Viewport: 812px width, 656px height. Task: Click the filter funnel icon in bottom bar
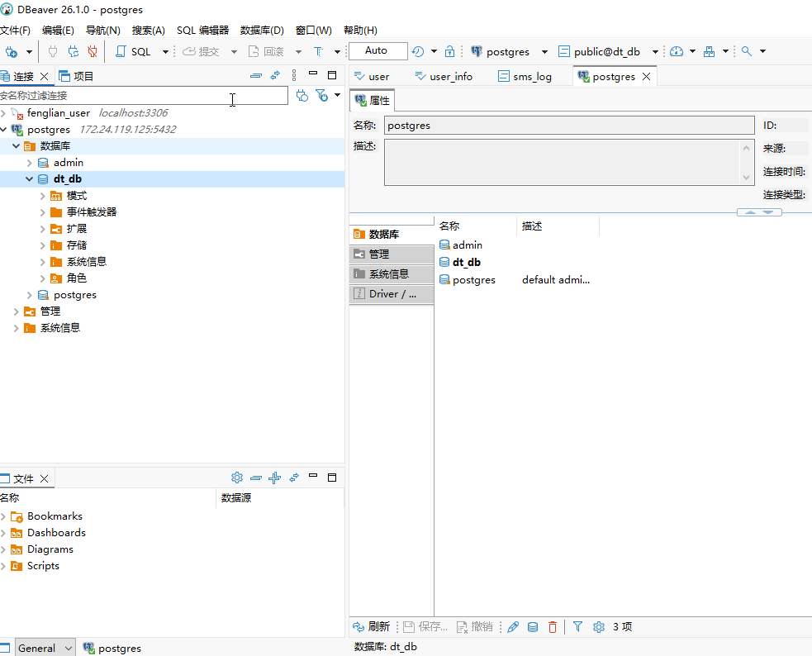(x=578, y=627)
